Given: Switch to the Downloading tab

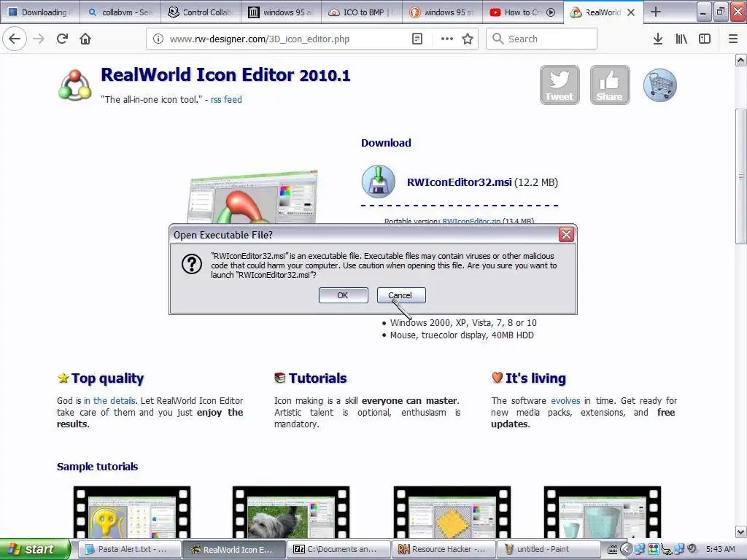Looking at the screenshot, I should tap(40, 12).
